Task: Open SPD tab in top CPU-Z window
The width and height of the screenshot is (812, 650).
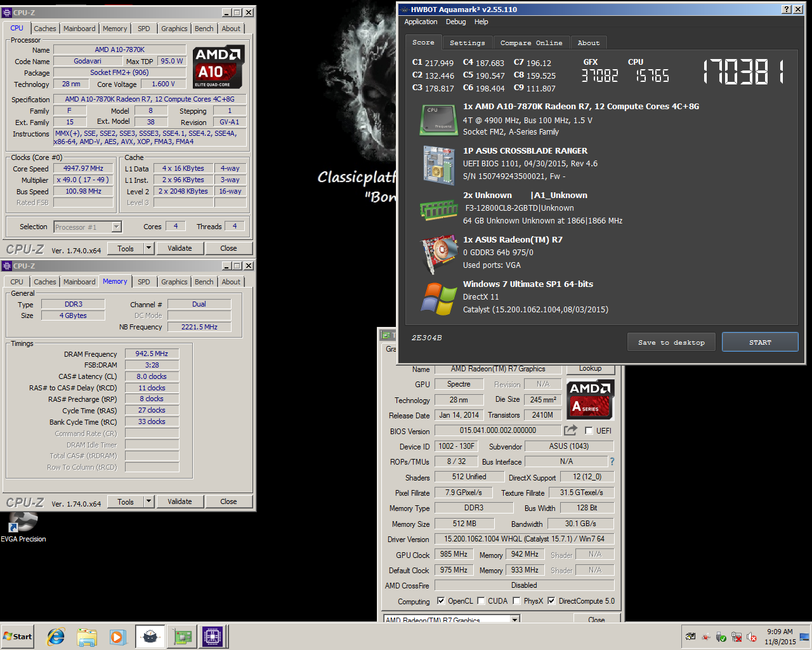Action: click(144, 29)
